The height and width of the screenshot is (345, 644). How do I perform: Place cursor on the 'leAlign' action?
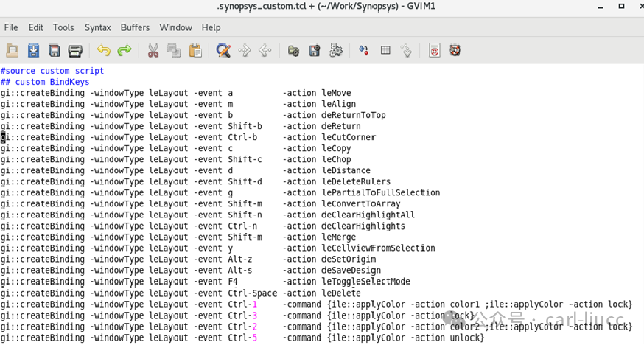[x=338, y=104]
